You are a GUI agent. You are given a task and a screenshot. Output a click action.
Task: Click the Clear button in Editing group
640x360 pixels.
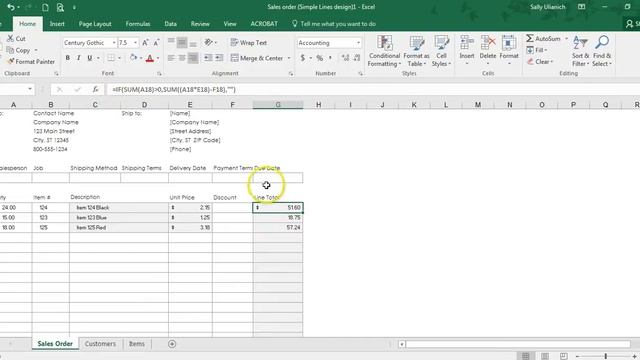point(540,62)
